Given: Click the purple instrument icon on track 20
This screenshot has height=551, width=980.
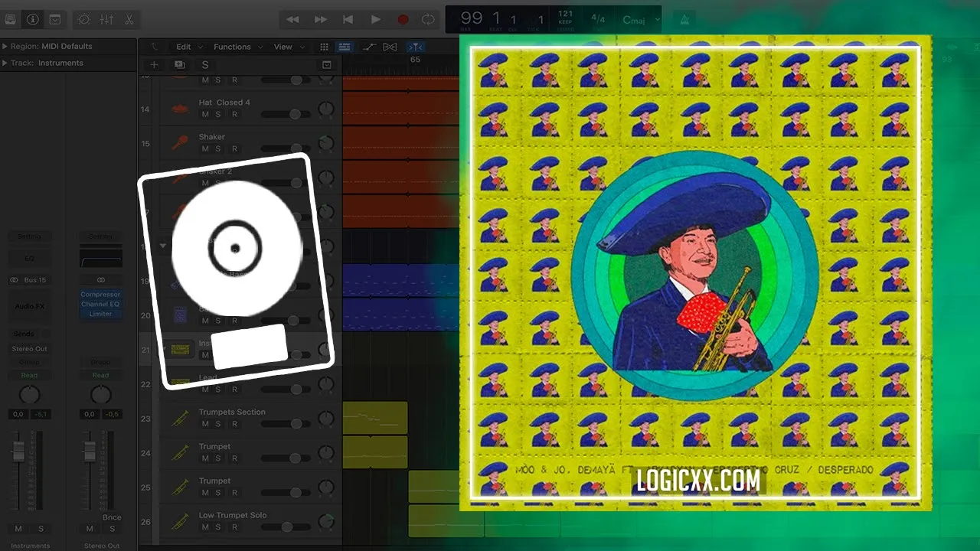Looking at the screenshot, I should 180,315.
